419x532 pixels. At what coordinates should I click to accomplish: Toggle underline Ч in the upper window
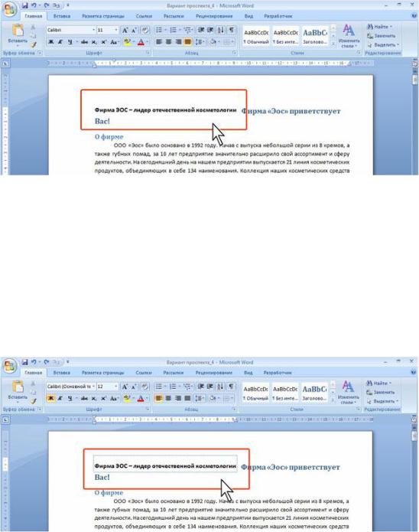coord(70,42)
